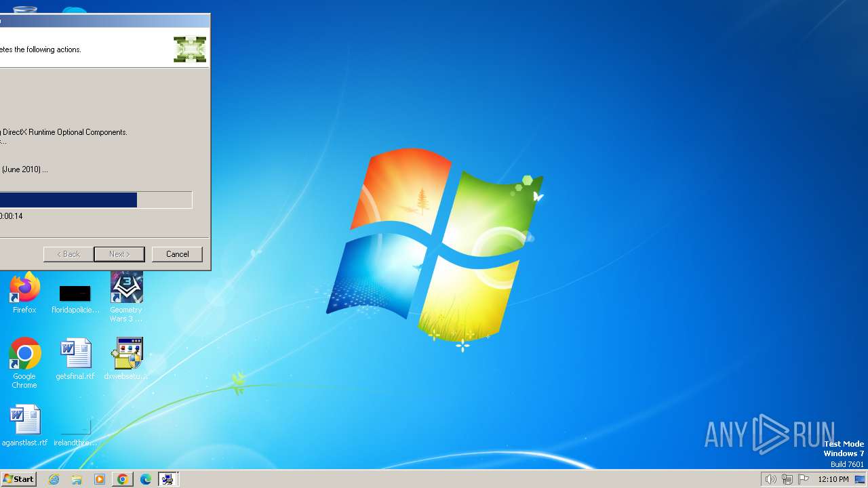
Task: Cancel the DirectX setup installation
Action: (177, 254)
